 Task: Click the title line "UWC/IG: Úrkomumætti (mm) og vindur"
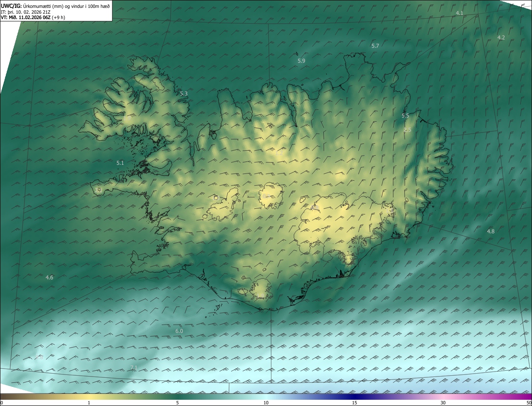click(55, 5)
